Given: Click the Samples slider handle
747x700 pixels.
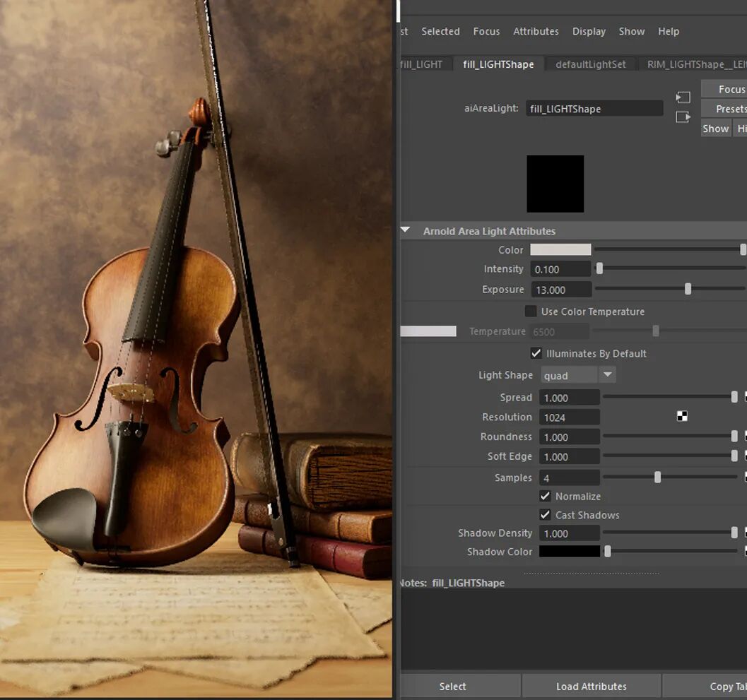Looking at the screenshot, I should tap(657, 477).
